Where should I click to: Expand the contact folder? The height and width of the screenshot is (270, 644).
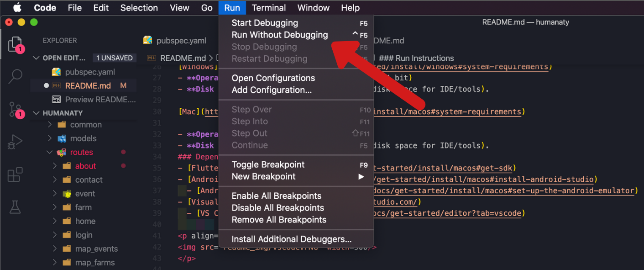point(55,180)
